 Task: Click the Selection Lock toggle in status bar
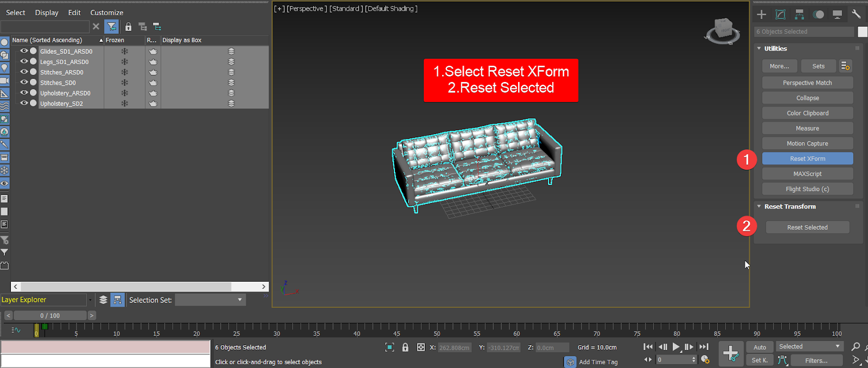[x=405, y=347]
